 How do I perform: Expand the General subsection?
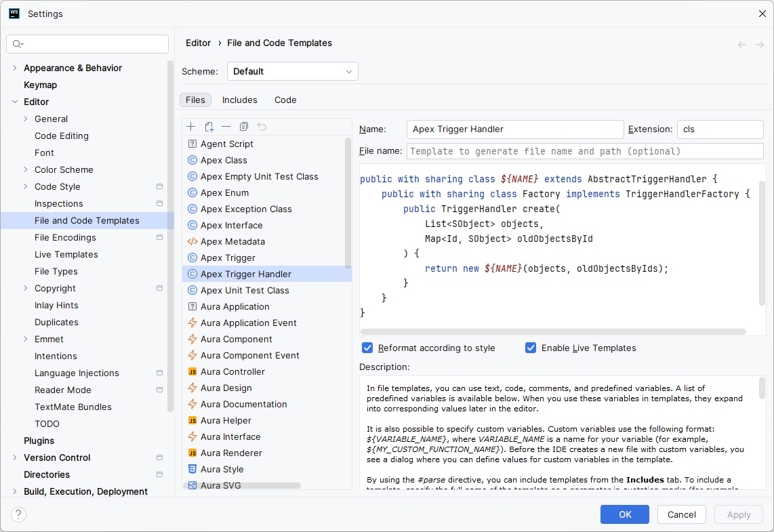click(x=26, y=119)
